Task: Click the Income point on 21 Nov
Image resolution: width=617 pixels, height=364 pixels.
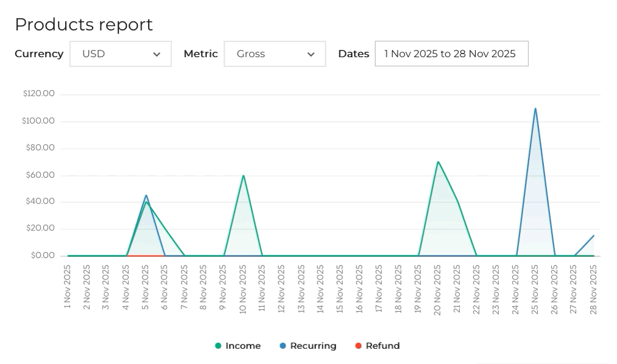Action: coord(457,202)
